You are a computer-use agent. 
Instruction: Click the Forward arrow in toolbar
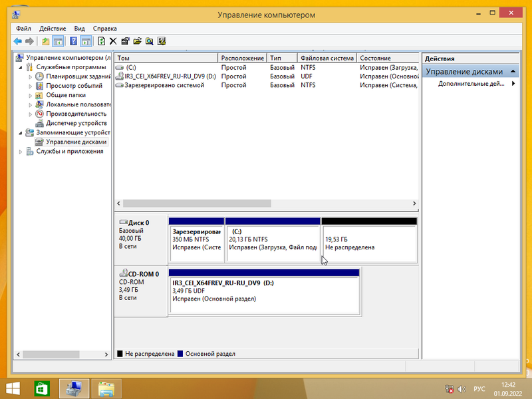29,41
